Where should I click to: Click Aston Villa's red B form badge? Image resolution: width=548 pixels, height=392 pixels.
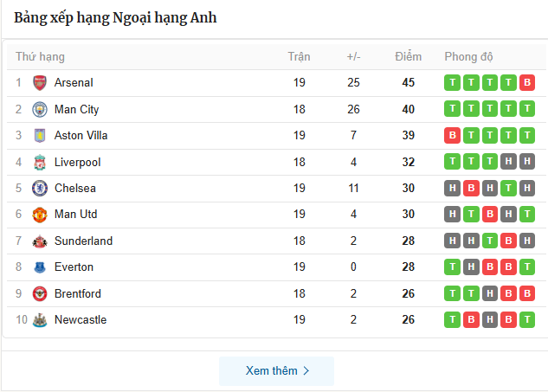coord(451,136)
